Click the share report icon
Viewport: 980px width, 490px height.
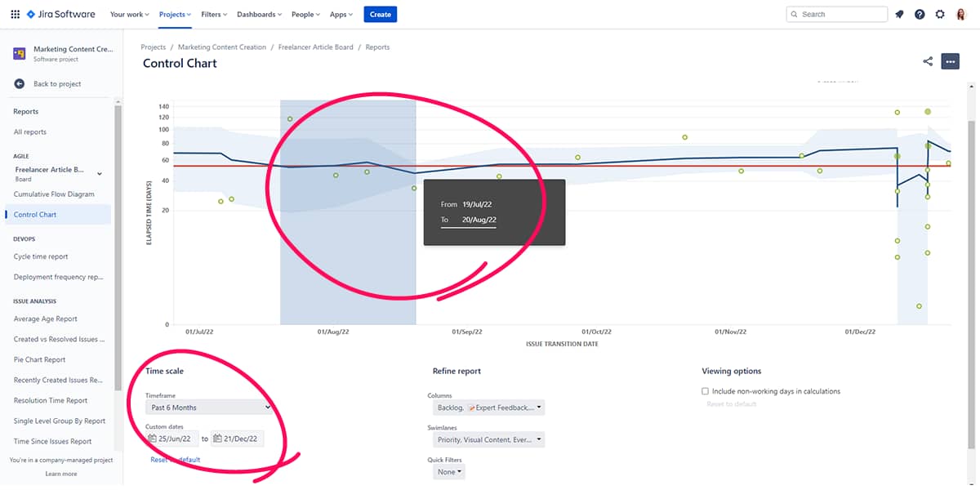[928, 61]
